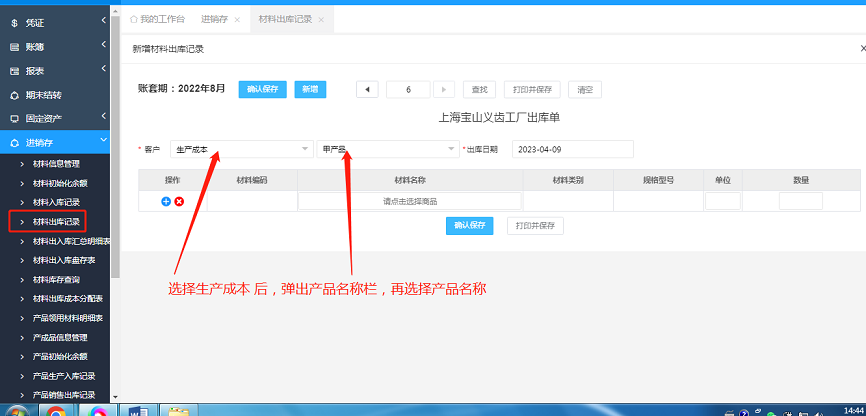Open 材料入库记录 in the sidebar
This screenshot has height=416, width=866.
(56, 203)
